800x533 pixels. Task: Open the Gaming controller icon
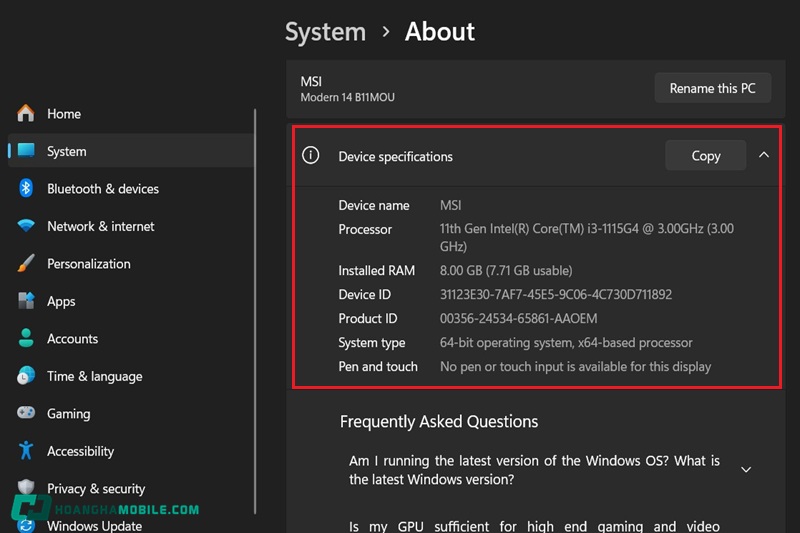click(26, 414)
